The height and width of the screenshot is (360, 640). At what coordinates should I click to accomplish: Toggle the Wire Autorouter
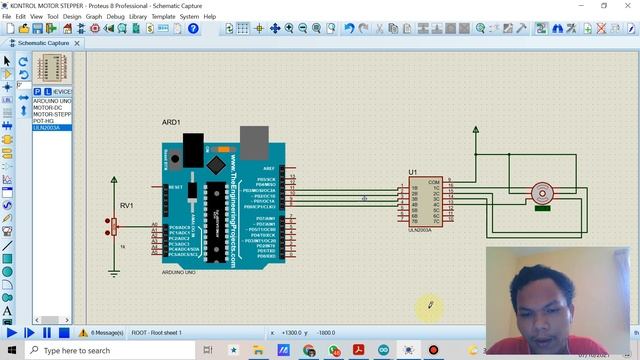tap(541, 29)
